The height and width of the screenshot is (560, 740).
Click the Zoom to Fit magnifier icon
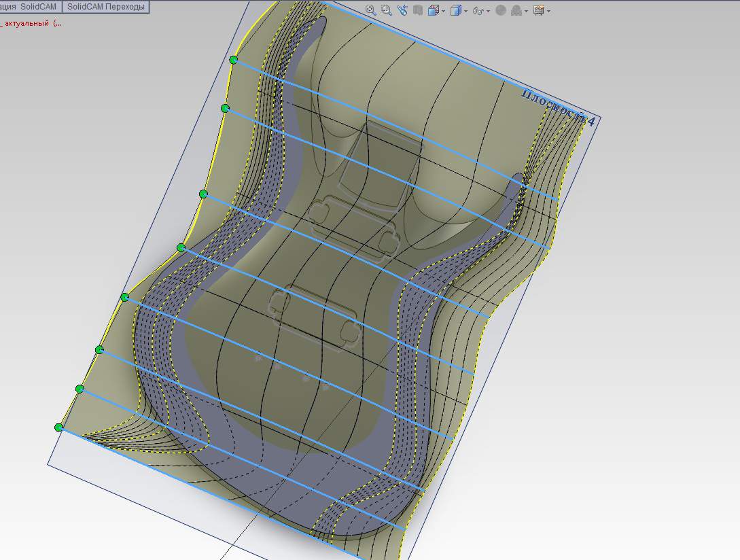(370, 10)
